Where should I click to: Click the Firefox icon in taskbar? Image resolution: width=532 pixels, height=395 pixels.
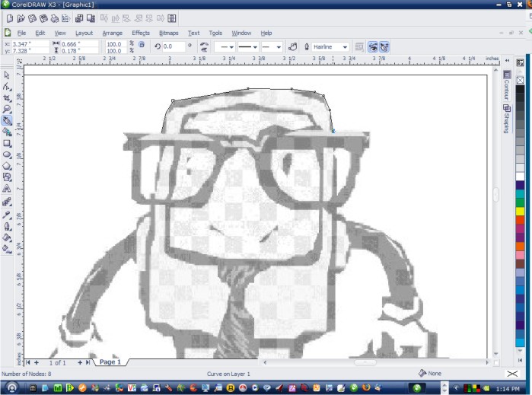click(366, 387)
